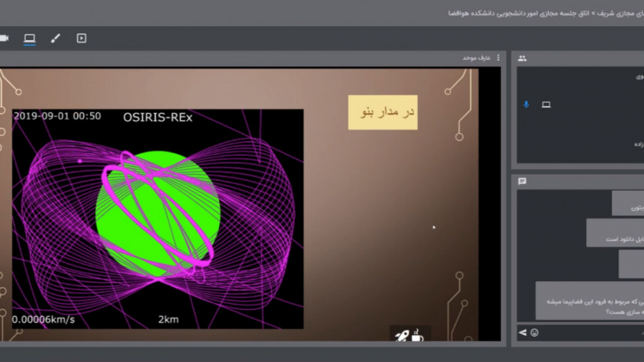Click the presenter name عارف موحد
The image size is (644, 362).
(x=477, y=58)
